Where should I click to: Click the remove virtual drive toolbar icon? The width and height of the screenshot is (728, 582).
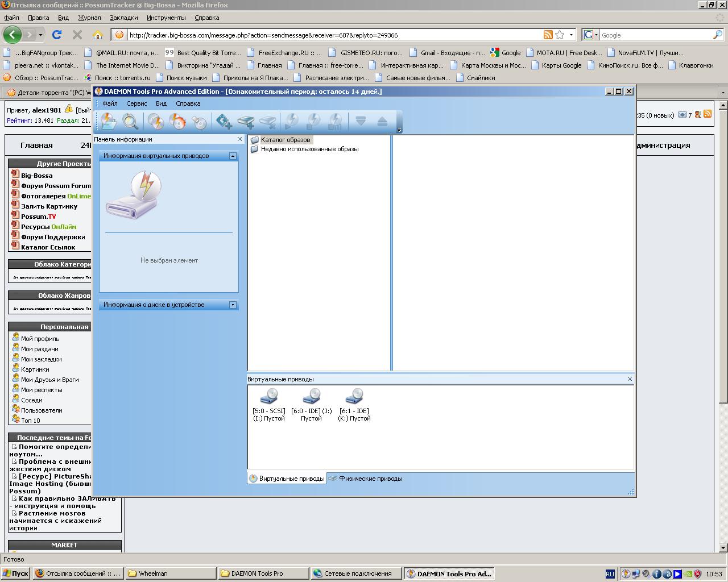[268, 121]
